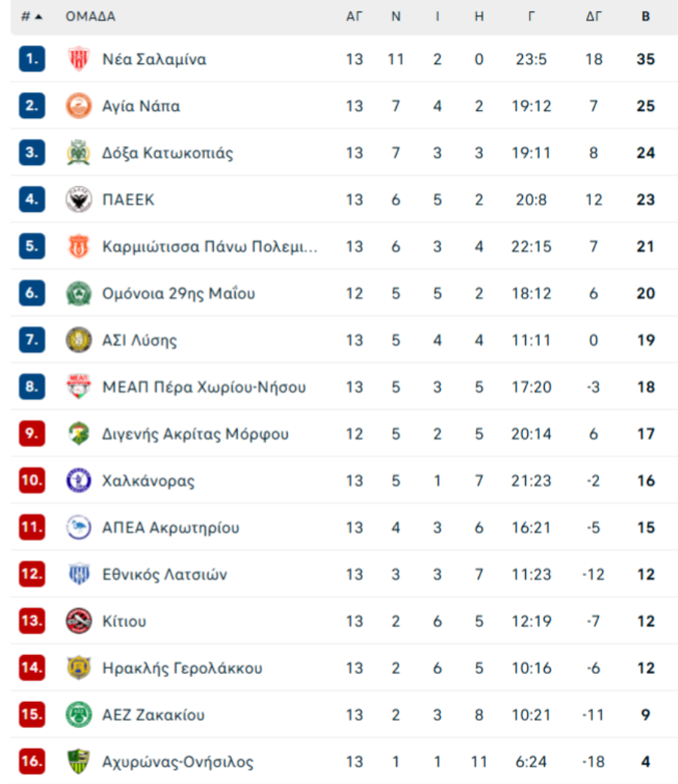678x784 pixels.
Task: Open the Καρμιώτισσα Πάνω Πολεμιδιών team link
Action: tap(209, 247)
